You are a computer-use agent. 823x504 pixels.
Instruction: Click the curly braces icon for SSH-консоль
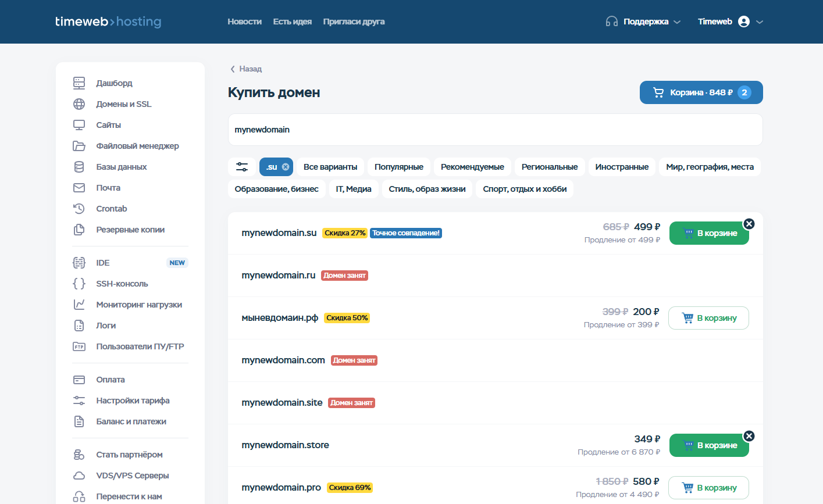click(x=79, y=284)
